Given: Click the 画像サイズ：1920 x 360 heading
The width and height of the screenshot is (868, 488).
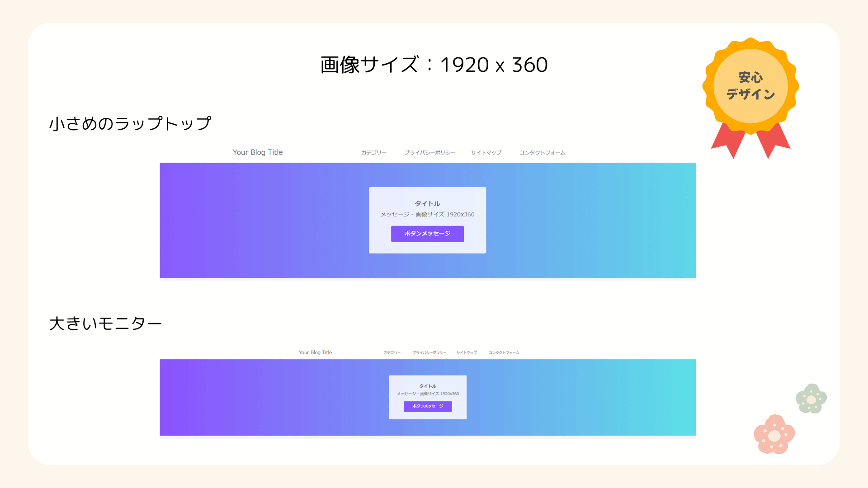Looking at the screenshot, I should (434, 65).
